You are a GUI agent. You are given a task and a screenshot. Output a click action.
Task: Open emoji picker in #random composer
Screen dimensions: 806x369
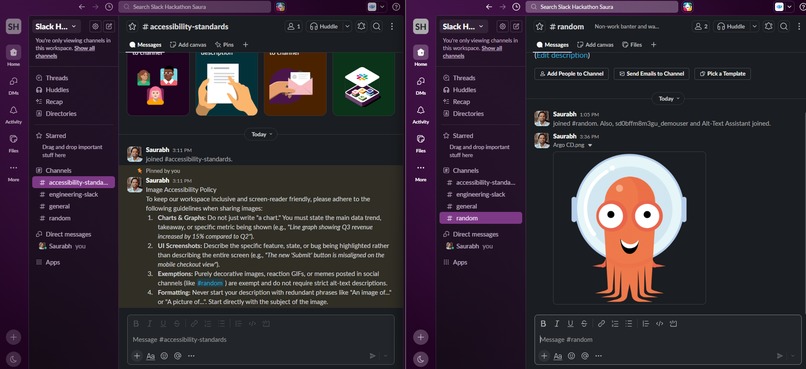[x=571, y=356]
